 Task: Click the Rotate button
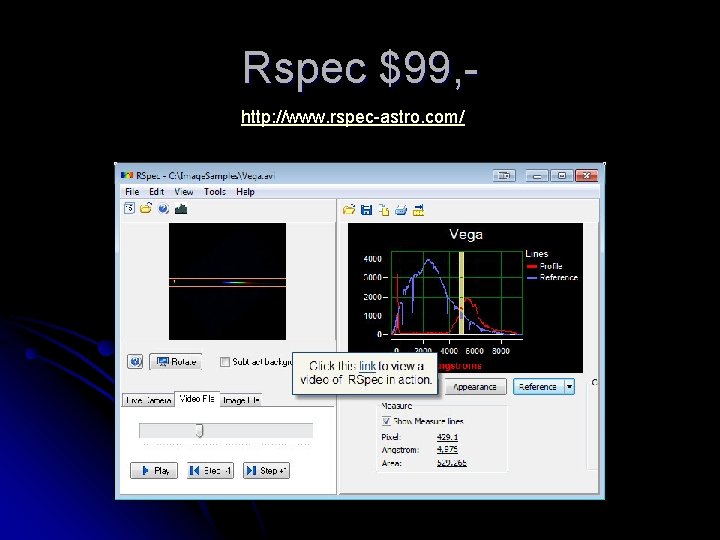(177, 362)
